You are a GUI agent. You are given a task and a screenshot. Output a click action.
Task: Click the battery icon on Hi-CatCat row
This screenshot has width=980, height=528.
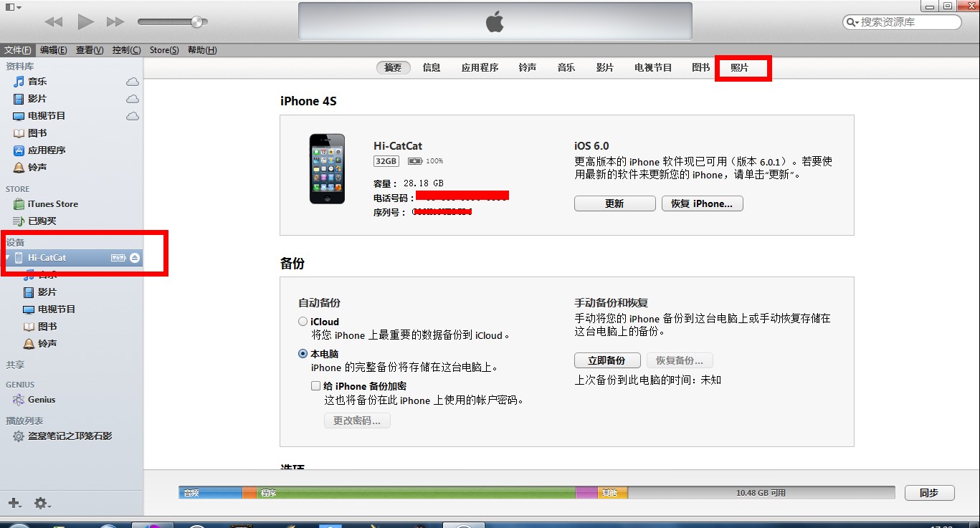coord(118,258)
